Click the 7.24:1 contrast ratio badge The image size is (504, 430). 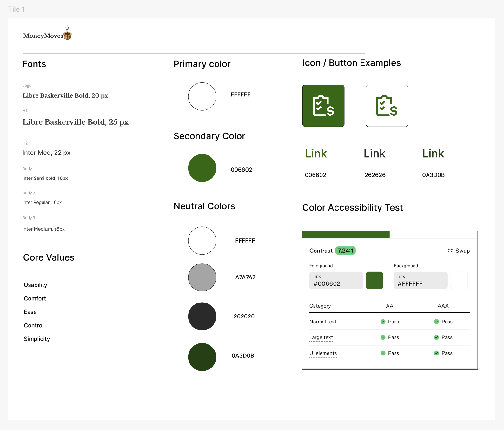click(345, 251)
